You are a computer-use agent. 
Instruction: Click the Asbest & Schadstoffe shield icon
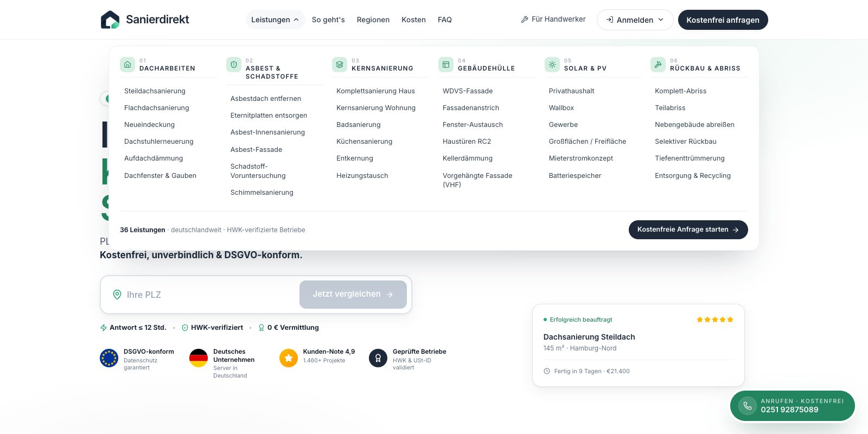[x=234, y=65]
